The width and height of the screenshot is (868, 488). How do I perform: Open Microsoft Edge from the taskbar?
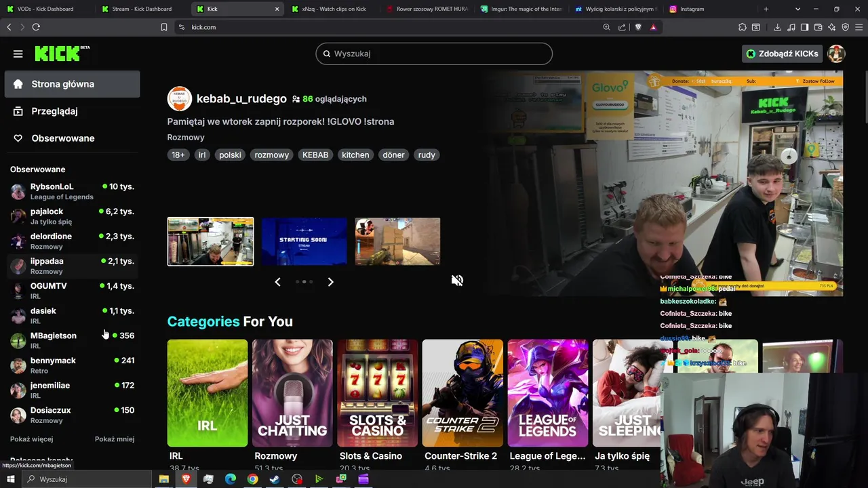[x=231, y=479]
